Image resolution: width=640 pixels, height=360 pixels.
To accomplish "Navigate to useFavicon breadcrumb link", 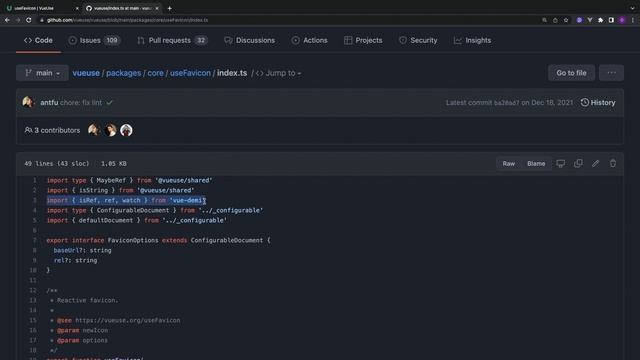I will [x=190, y=73].
